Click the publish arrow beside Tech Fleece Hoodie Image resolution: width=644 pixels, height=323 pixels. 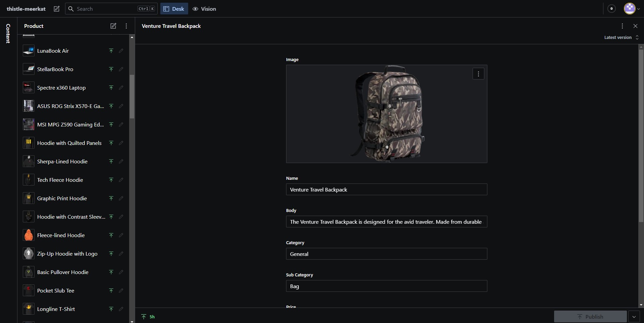point(111,179)
